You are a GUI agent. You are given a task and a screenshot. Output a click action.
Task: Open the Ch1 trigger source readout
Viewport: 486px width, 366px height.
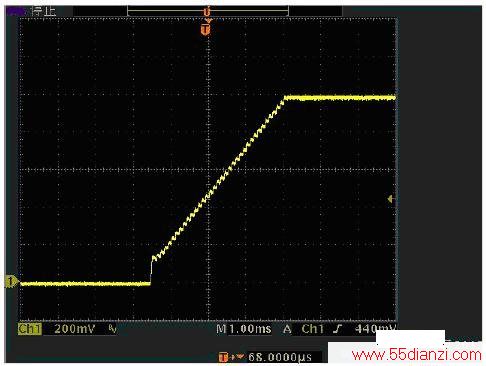point(313,329)
